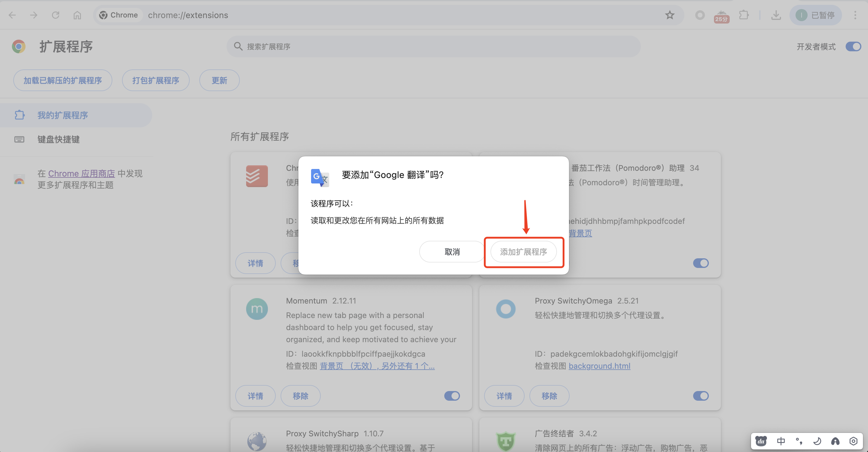Viewport: 868px width, 452px height.
Task: Open the Chrome 应用商店 link
Action: point(82,174)
